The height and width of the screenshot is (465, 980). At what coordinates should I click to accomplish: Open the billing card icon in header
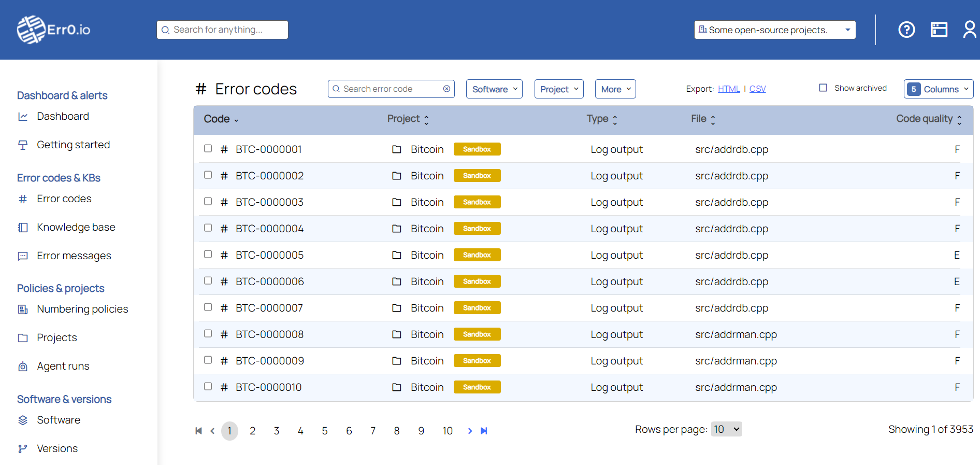tap(939, 30)
